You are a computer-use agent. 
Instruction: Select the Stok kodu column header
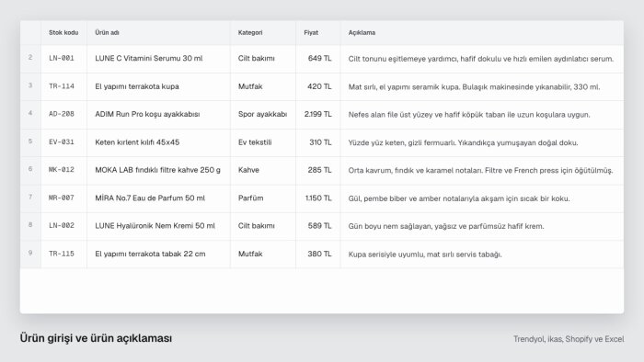point(63,33)
